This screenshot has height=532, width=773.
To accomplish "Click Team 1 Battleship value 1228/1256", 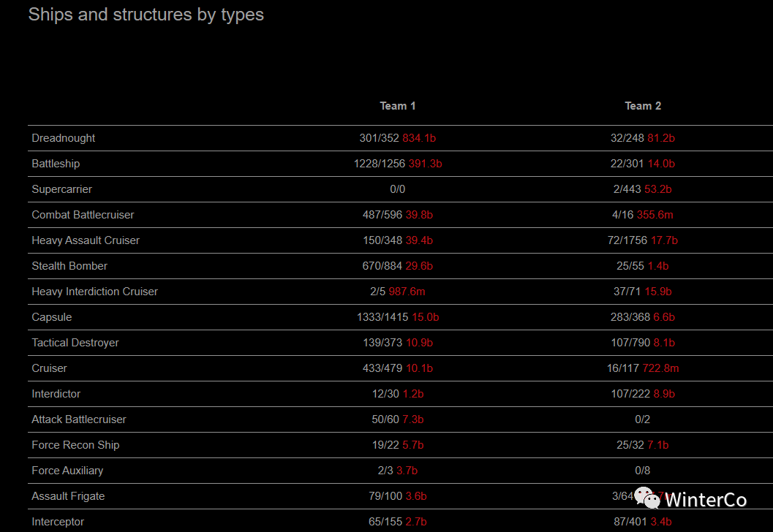I will [x=379, y=164].
